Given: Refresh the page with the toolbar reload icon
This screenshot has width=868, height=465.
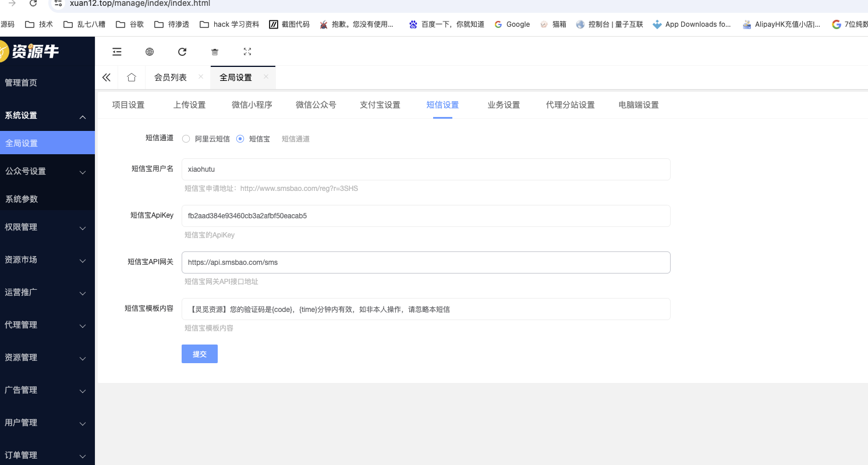Looking at the screenshot, I should point(182,52).
